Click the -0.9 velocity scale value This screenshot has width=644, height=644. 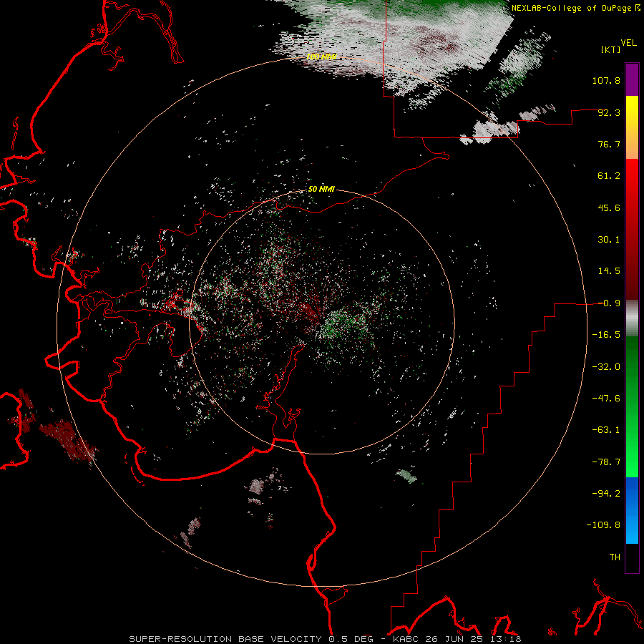pyautogui.click(x=609, y=303)
